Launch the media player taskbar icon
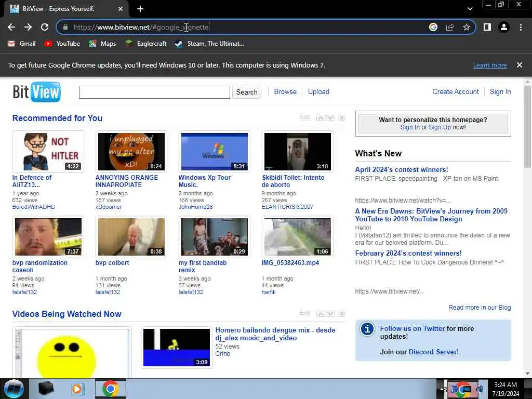Screen dimensions: 532x399 [x=77, y=389]
